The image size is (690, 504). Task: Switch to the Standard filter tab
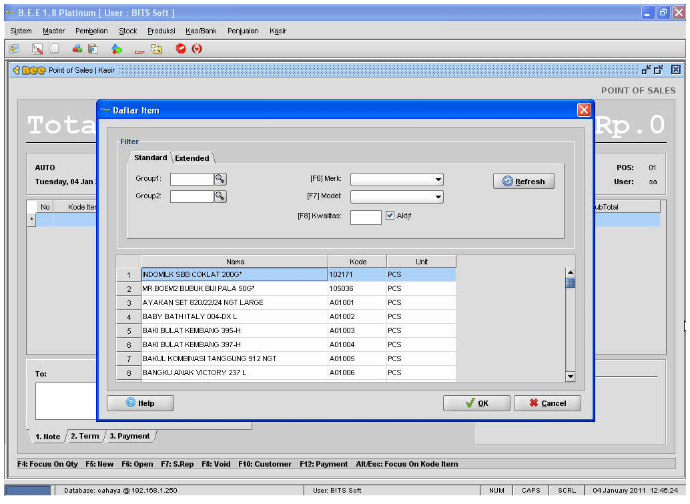150,158
